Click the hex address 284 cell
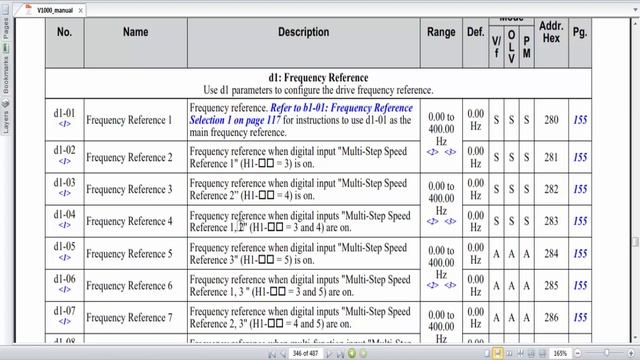Screen dimensions: 640x360 551,254
